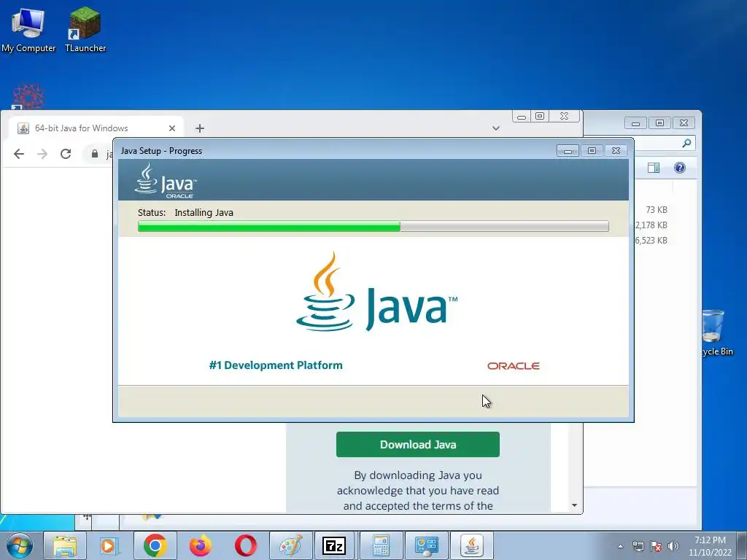
Task: Launch TLauncher from the desktop
Action: click(85, 29)
